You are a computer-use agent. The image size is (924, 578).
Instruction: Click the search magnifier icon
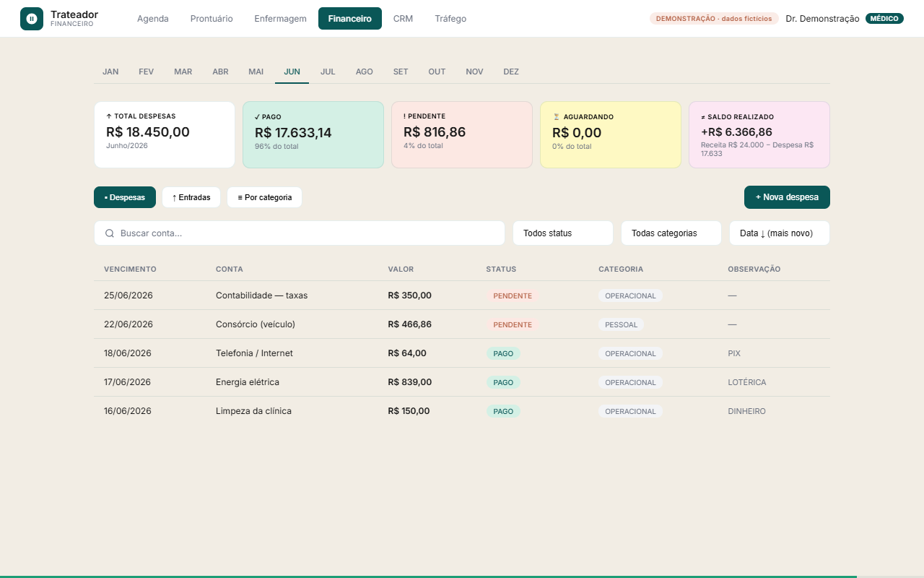coord(110,233)
